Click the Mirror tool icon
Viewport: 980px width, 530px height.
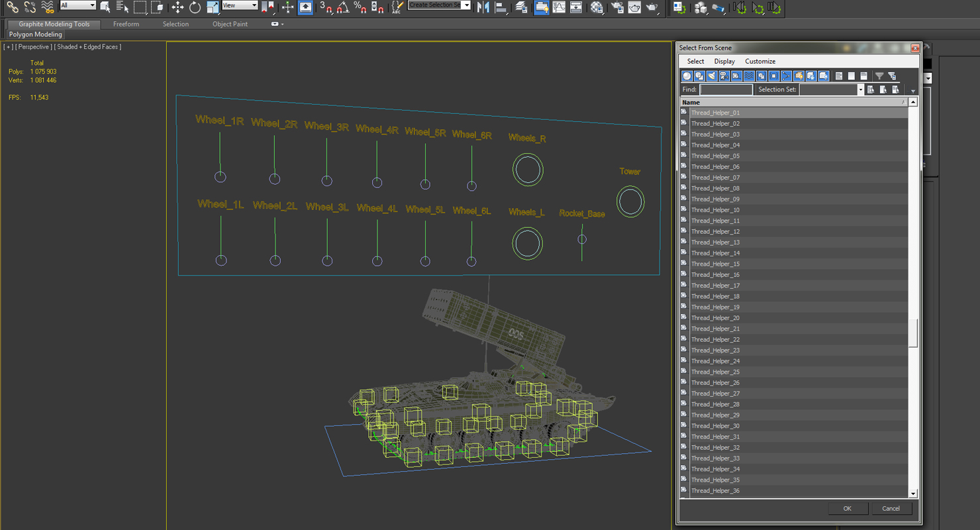[483, 7]
